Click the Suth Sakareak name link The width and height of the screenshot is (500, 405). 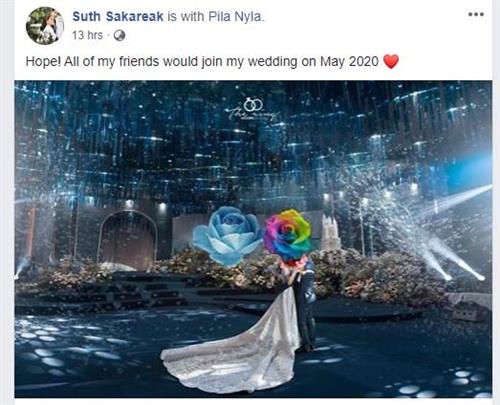[118, 16]
